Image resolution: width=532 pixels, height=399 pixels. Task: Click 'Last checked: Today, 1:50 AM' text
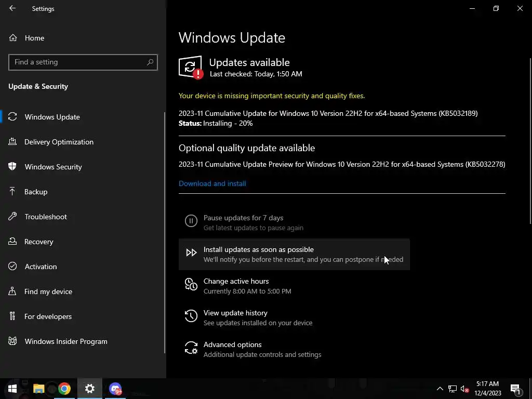click(x=256, y=74)
